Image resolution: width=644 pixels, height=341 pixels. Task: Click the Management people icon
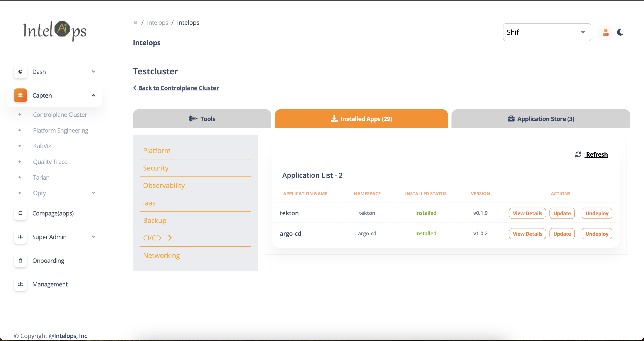click(20, 284)
